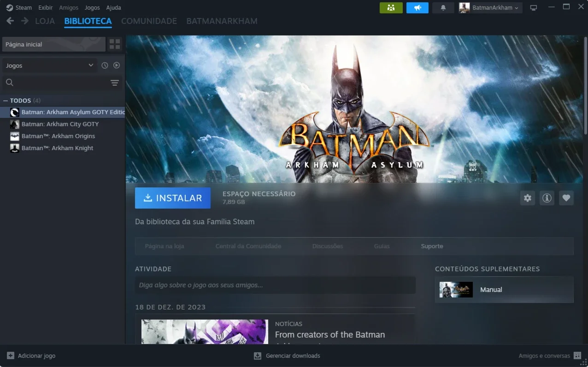588x367 pixels.
Task: Open advanced filter options icon
Action: (115, 83)
